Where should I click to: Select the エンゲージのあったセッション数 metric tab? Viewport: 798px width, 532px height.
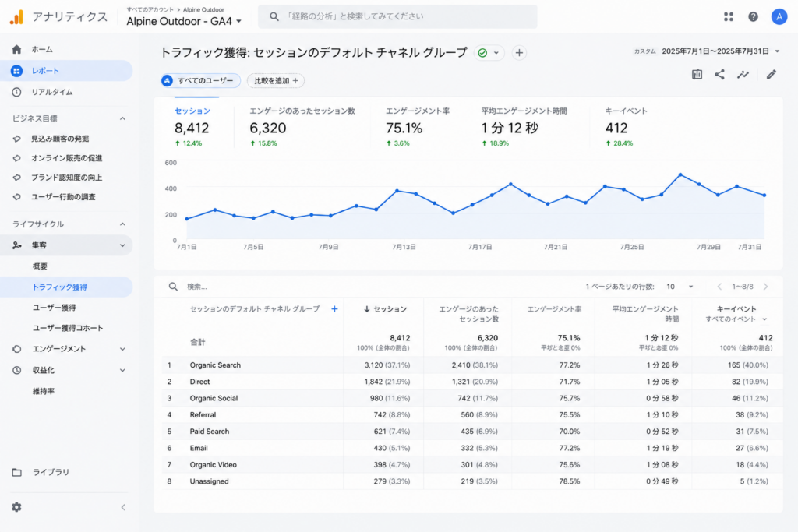tap(302, 126)
